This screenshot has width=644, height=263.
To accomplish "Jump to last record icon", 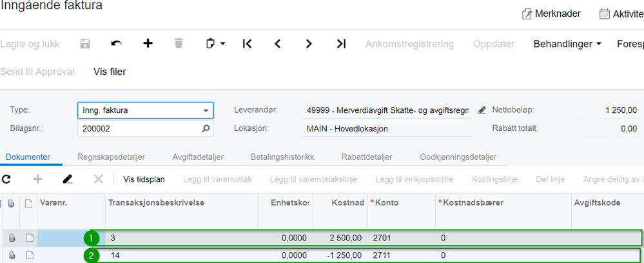I will pyautogui.click(x=341, y=44).
